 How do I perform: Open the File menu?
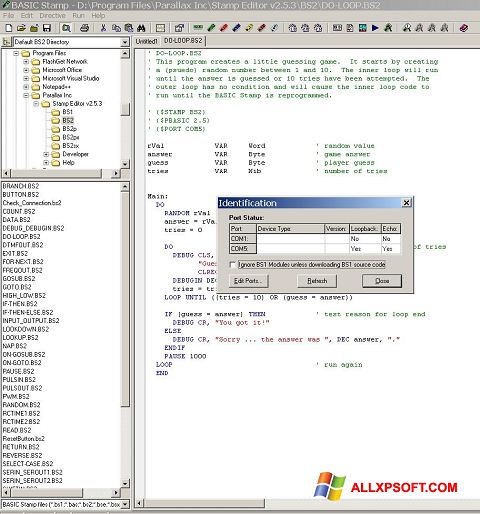point(9,16)
